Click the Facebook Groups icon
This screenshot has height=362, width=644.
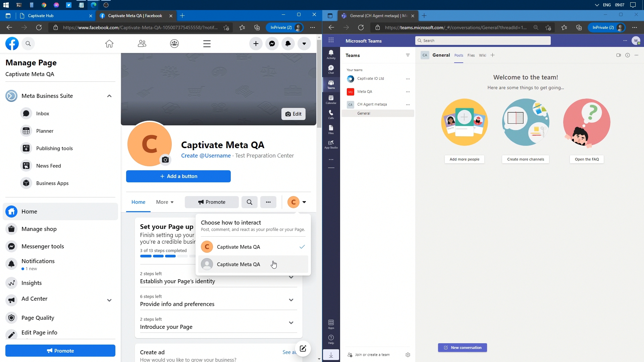tap(174, 44)
